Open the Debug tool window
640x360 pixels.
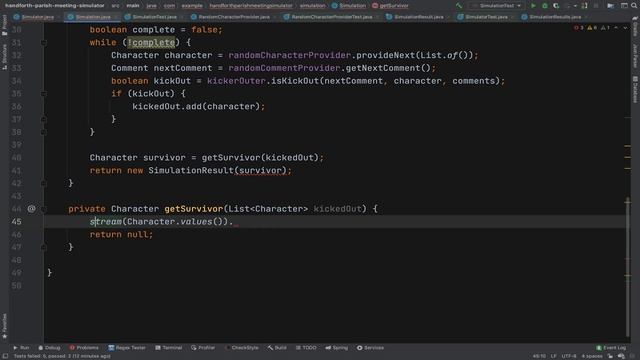point(49,348)
